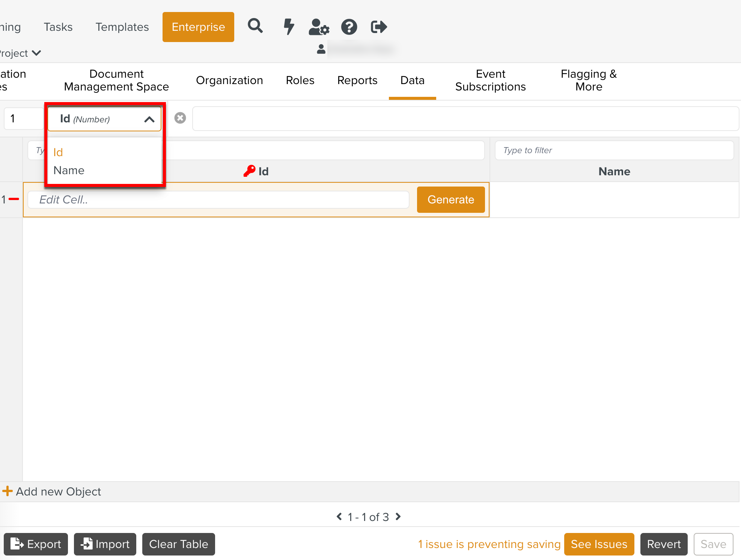This screenshot has width=741, height=560.
Task: Open the Templates menu item
Action: tap(122, 27)
